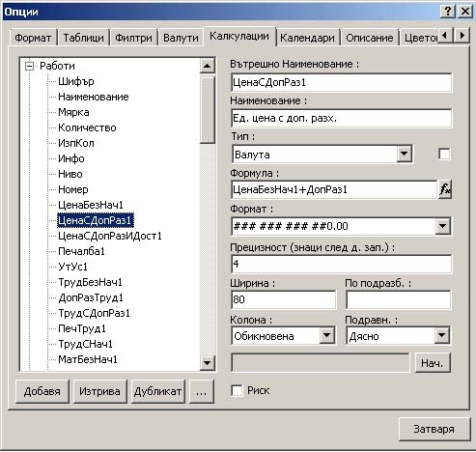Switch to the Таблици tab
The image size is (476, 452).
[x=83, y=38]
